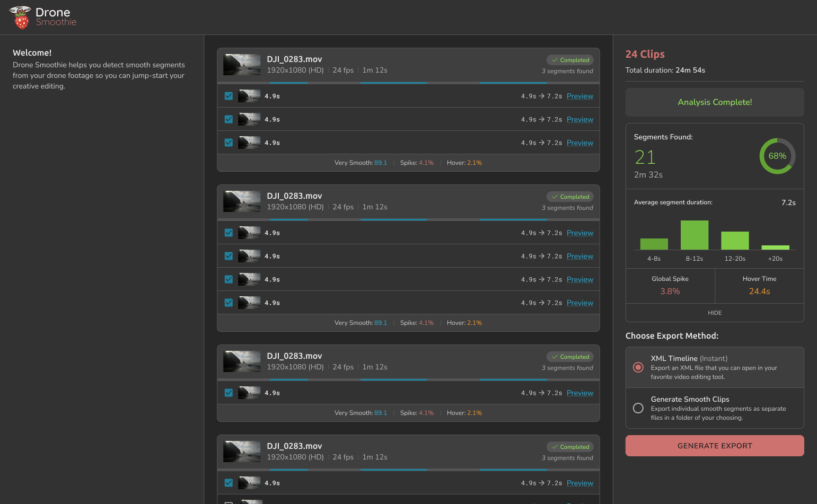817x504 pixels.
Task: Click the first DJI_0283.mov video thumbnail
Action: coord(242,65)
